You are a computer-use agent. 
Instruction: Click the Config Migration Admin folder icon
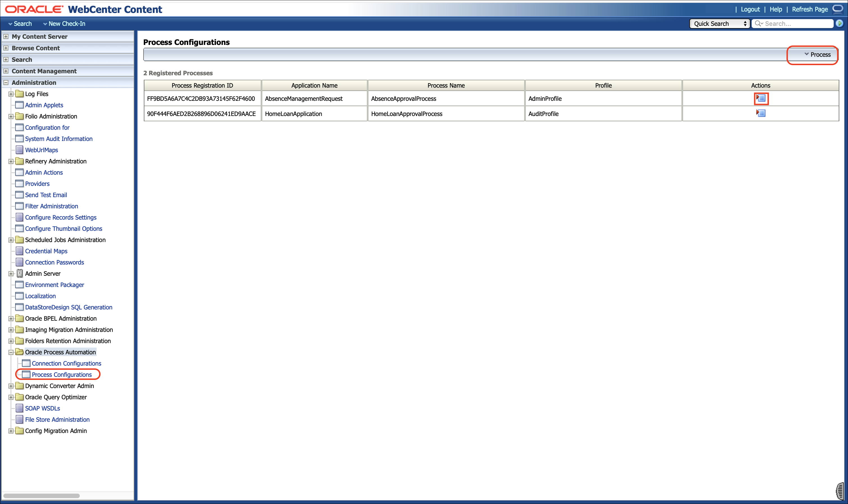pos(20,431)
